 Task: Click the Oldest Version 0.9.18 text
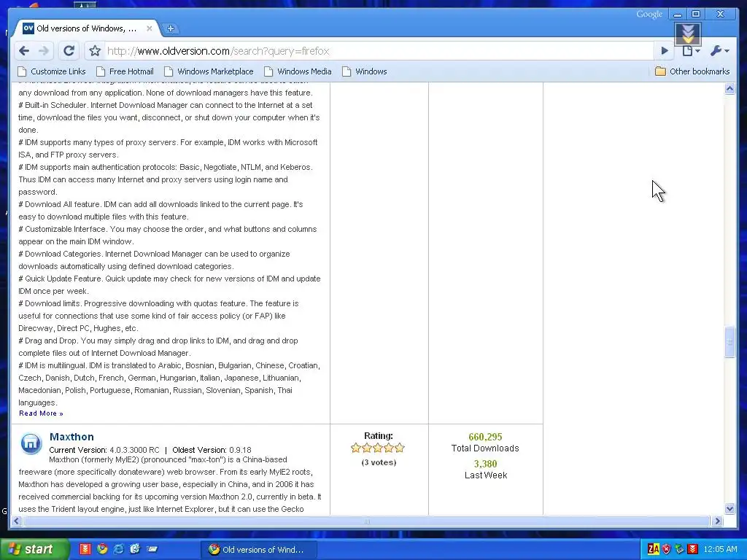tap(212, 450)
